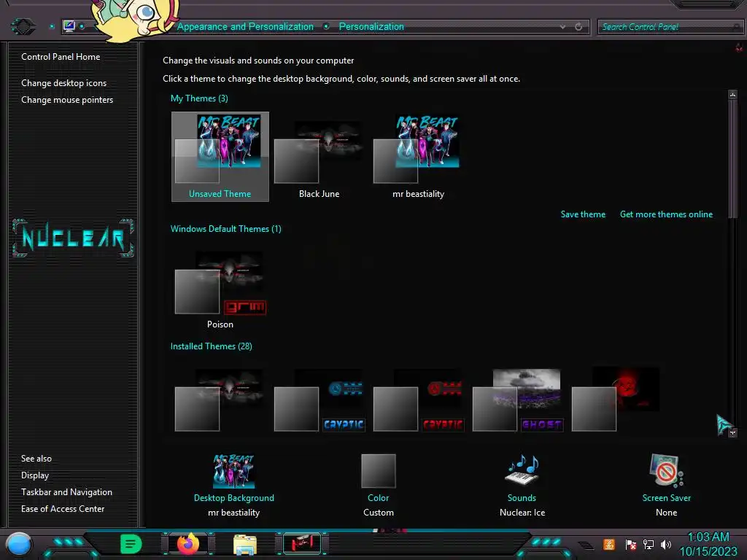
Task: Click the themes list scrollbar track
Action: (732, 324)
